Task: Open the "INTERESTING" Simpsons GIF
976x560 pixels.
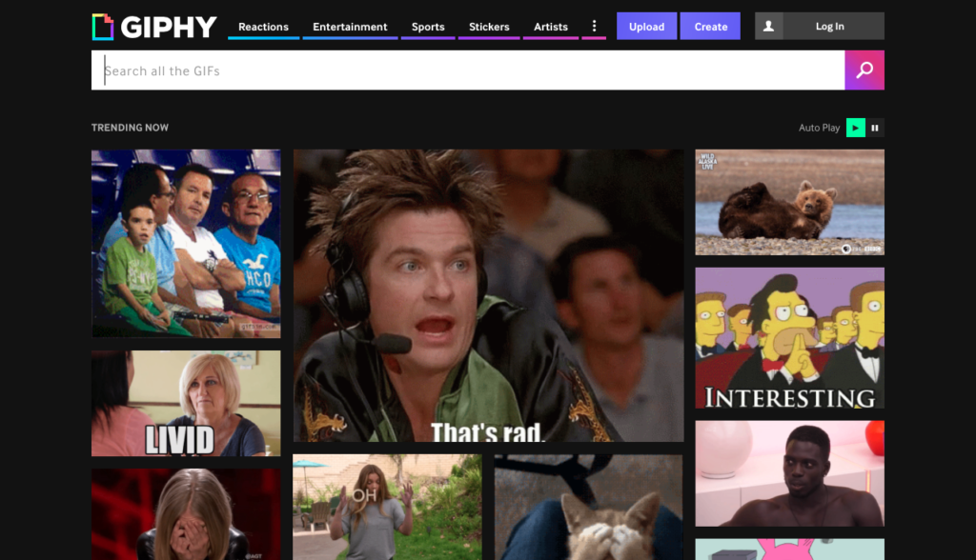Action: point(790,338)
